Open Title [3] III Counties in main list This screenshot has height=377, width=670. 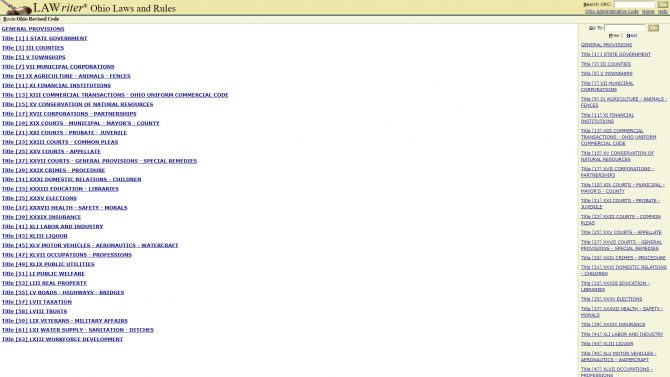(x=33, y=48)
